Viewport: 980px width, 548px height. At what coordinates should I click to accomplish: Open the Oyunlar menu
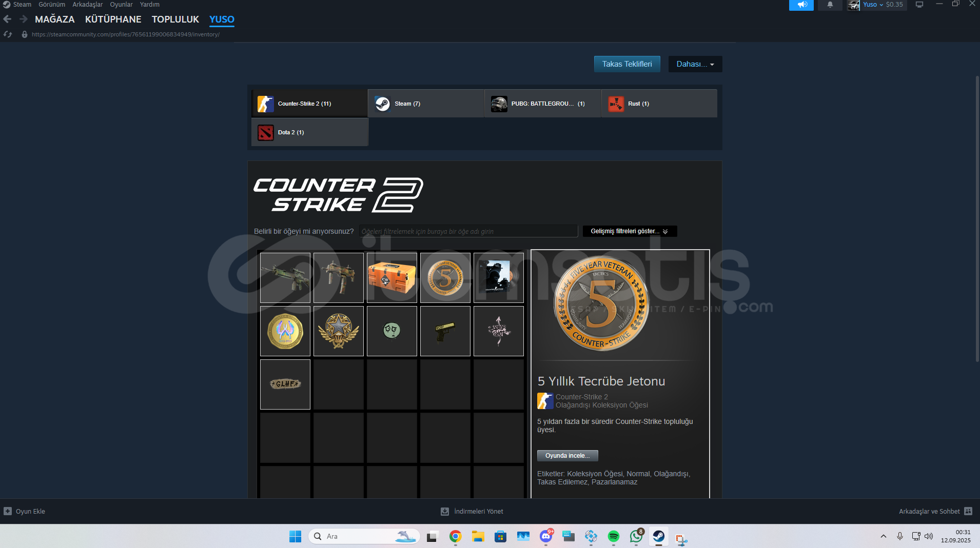click(122, 5)
